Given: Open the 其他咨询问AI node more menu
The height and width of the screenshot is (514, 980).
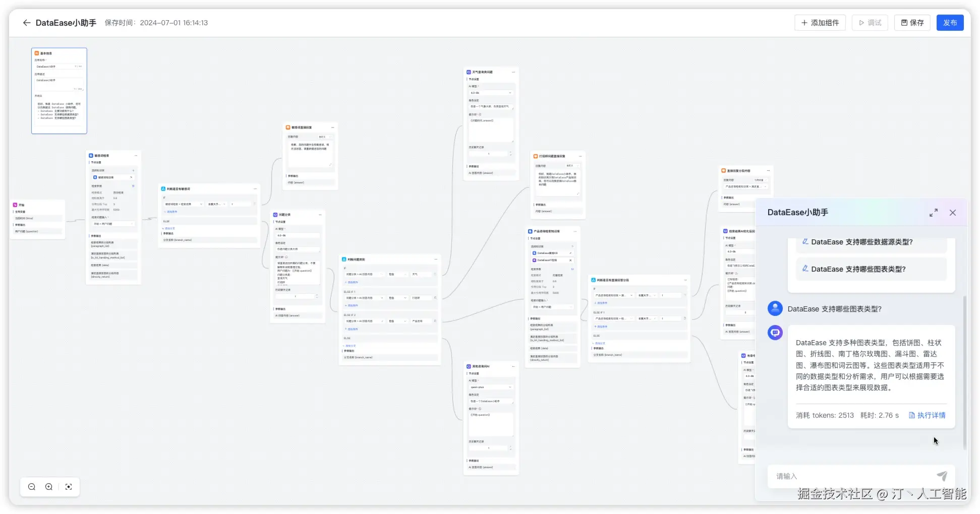Looking at the screenshot, I should tap(513, 366).
